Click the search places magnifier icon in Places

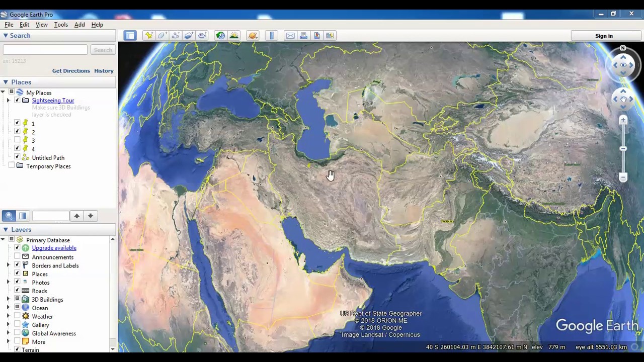click(9, 216)
